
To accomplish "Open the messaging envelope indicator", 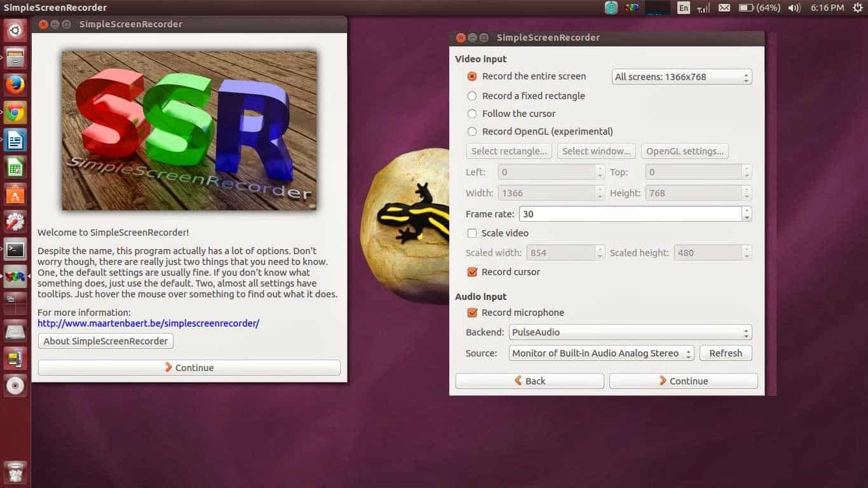I will click(724, 8).
